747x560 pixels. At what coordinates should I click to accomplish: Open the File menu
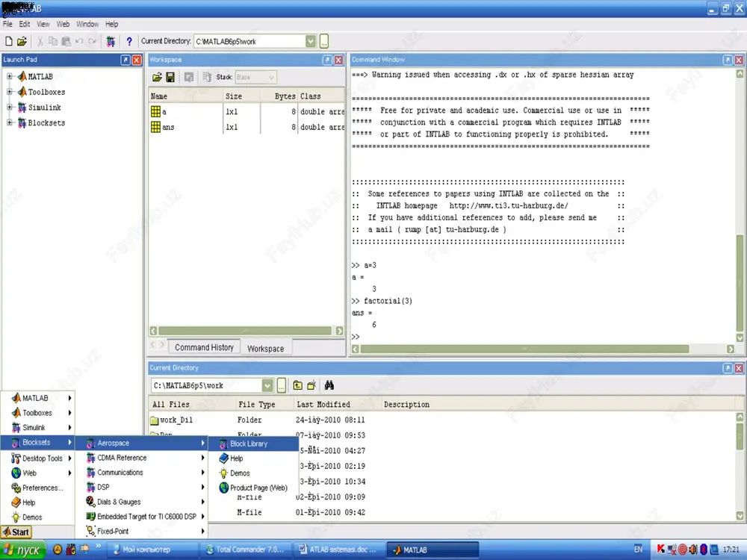7,24
